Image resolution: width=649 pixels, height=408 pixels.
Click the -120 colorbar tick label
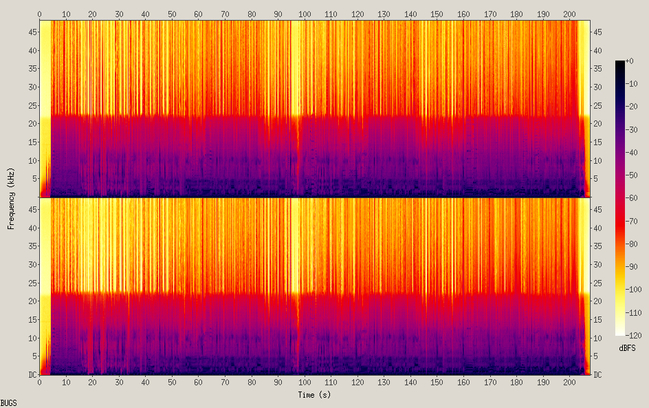(x=634, y=336)
